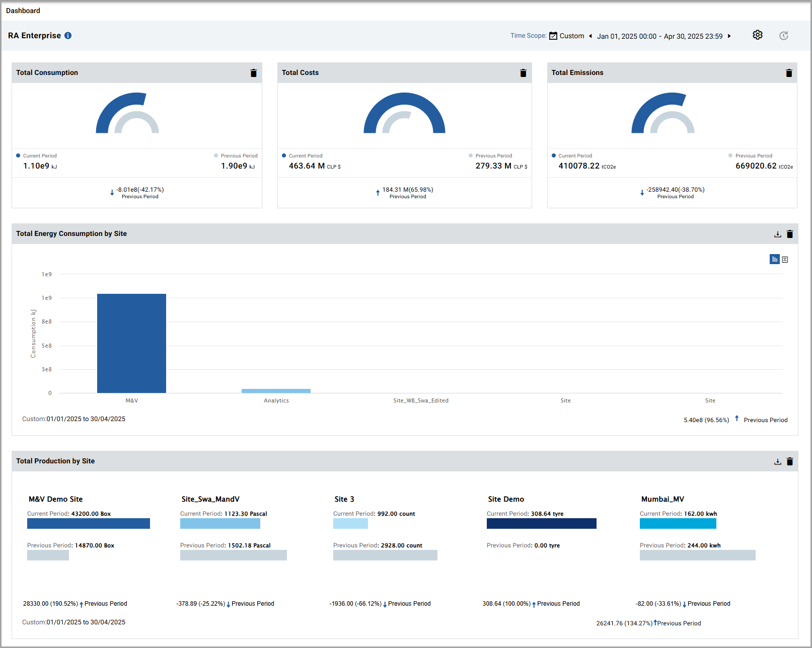Click the date range Jan 01 - Apr 30
This screenshot has width=812, height=648.
pos(659,36)
